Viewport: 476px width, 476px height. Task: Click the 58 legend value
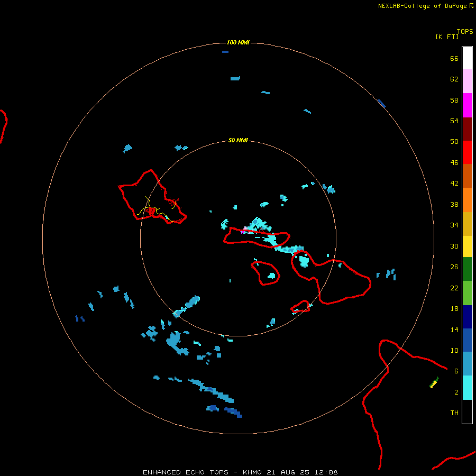tap(454, 100)
